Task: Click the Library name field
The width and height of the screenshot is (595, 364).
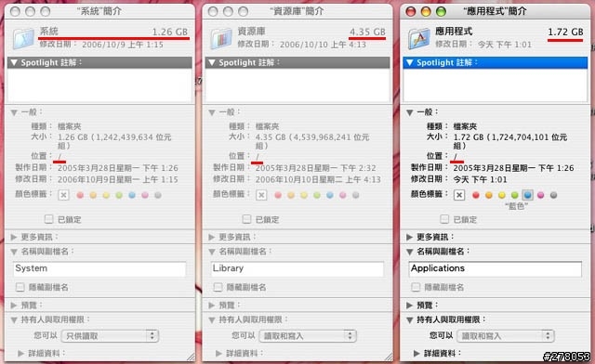Action: pyautogui.click(x=297, y=269)
